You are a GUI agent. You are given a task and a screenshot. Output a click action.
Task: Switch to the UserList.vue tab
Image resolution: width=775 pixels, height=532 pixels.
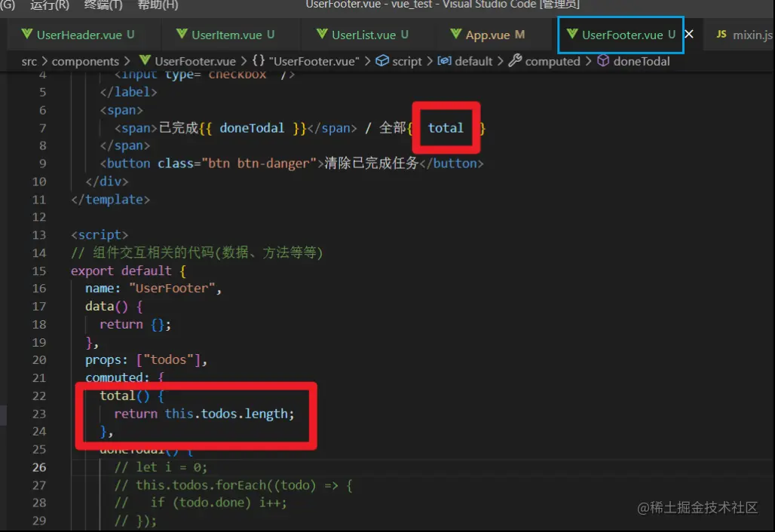[363, 35]
